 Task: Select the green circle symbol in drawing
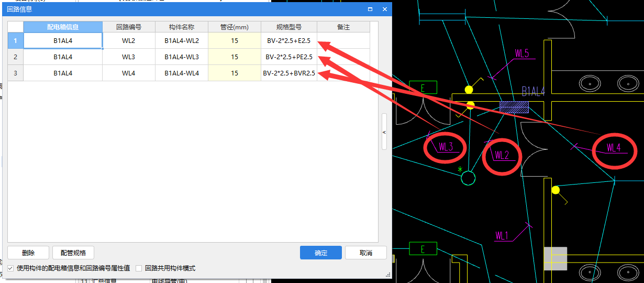tap(468, 178)
